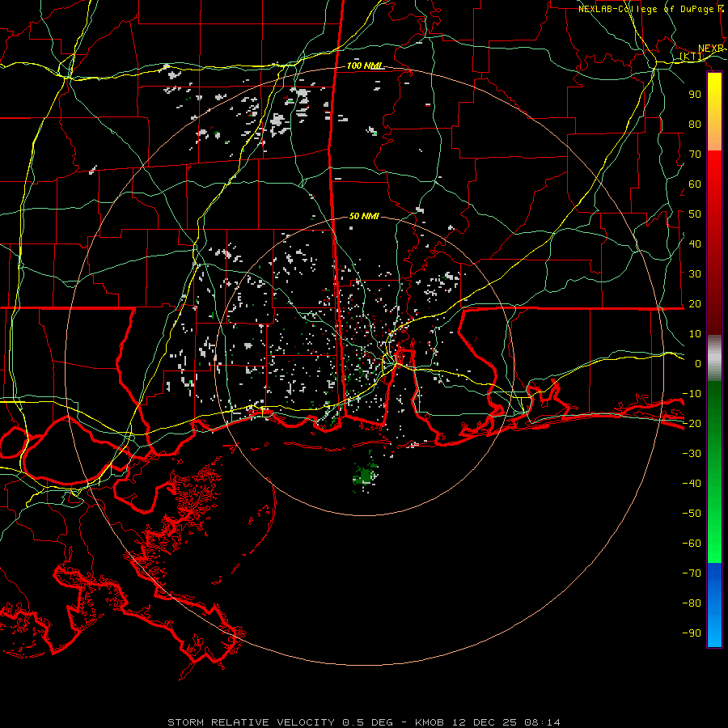The height and width of the screenshot is (728, 728).
Task: Select the 60 value on the velocity scale
Action: click(695, 184)
